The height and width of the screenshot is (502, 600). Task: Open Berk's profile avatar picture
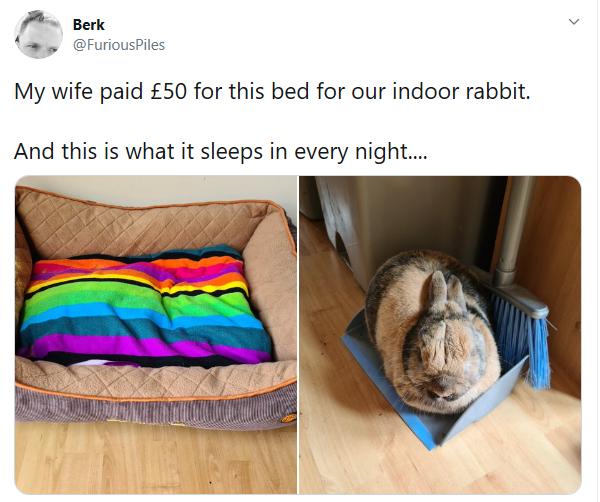tap(38, 34)
